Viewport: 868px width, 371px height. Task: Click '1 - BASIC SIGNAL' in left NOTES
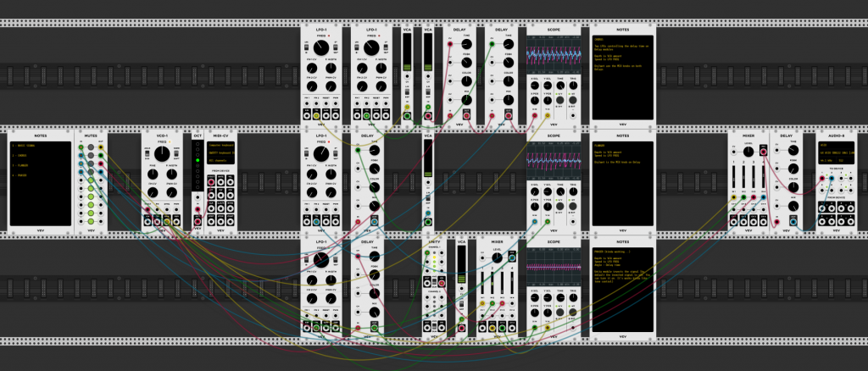tap(23, 145)
